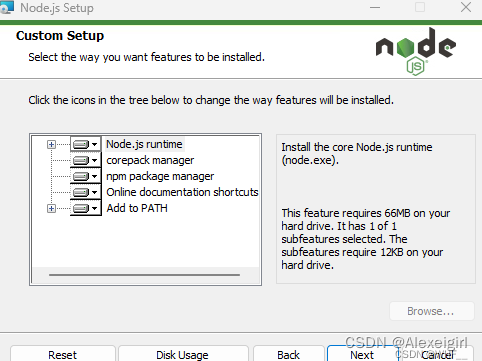This screenshot has width=482, height=361.
Task: Proceed with the Next button
Action: (362, 354)
